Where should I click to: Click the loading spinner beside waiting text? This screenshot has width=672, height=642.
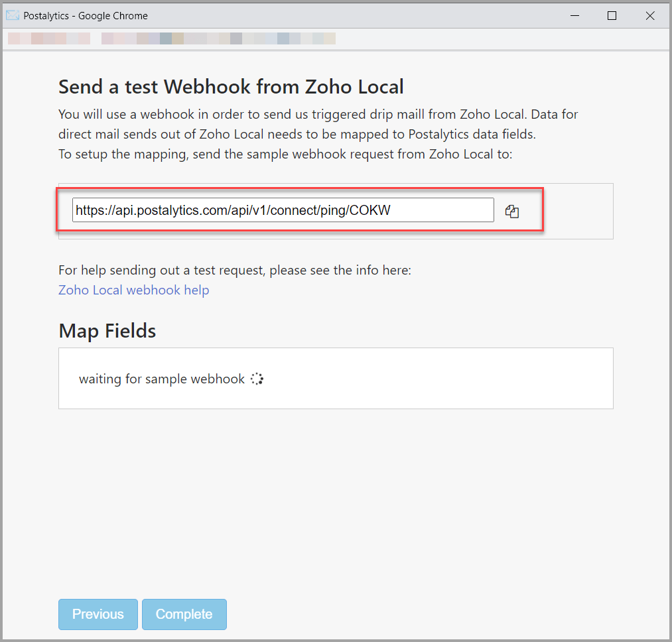pos(257,379)
